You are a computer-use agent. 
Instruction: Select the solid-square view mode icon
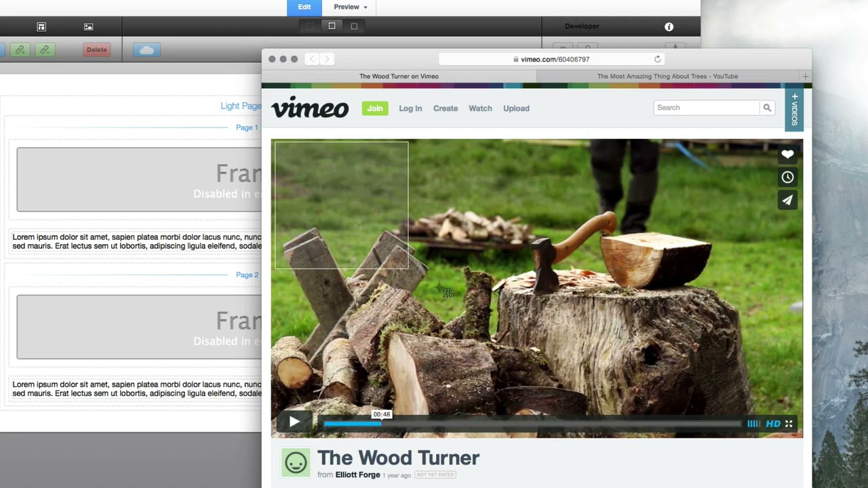tap(354, 26)
